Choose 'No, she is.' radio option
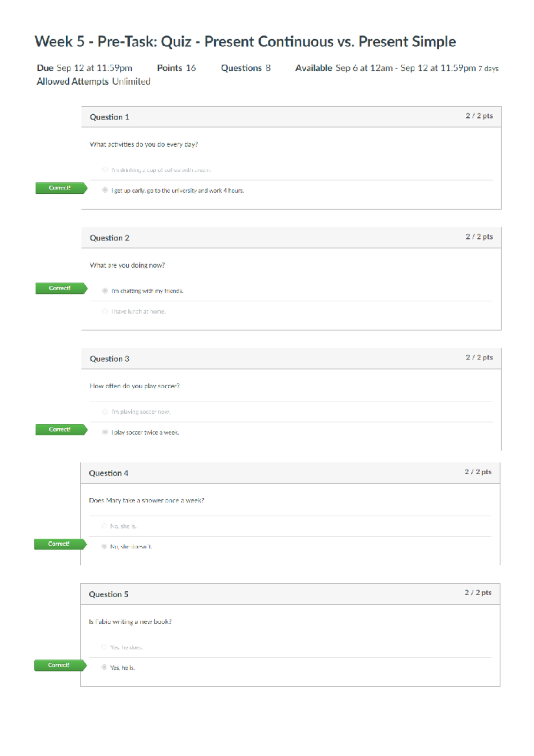534x756 pixels. click(x=104, y=526)
